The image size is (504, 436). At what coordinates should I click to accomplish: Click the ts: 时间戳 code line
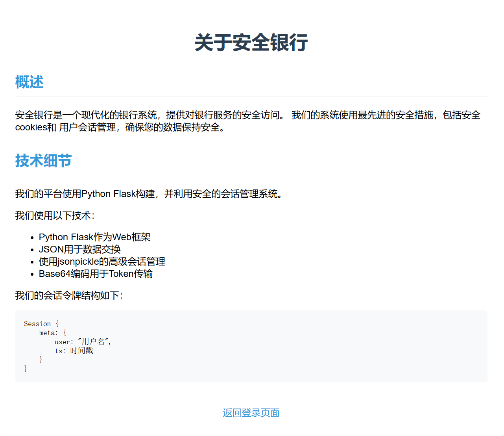point(74,351)
